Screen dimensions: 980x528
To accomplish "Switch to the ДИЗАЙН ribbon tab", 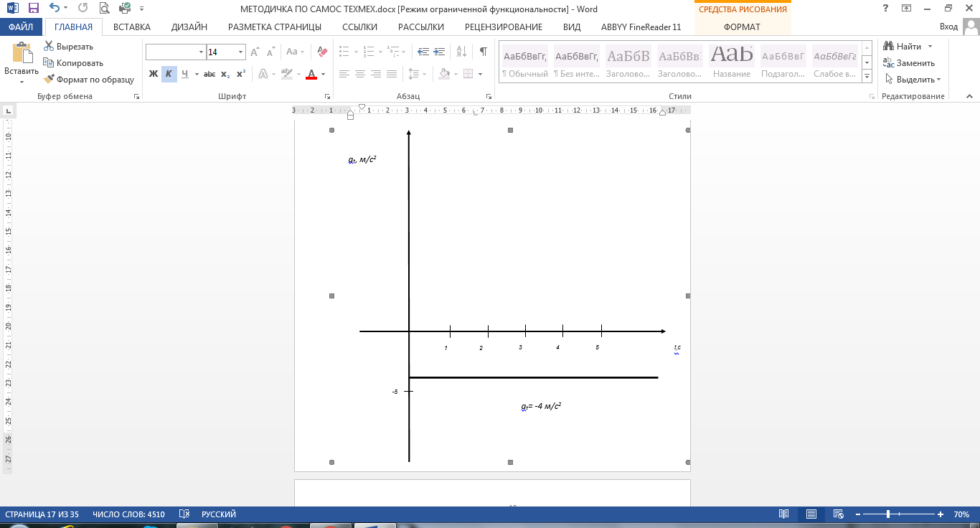I will [189, 27].
